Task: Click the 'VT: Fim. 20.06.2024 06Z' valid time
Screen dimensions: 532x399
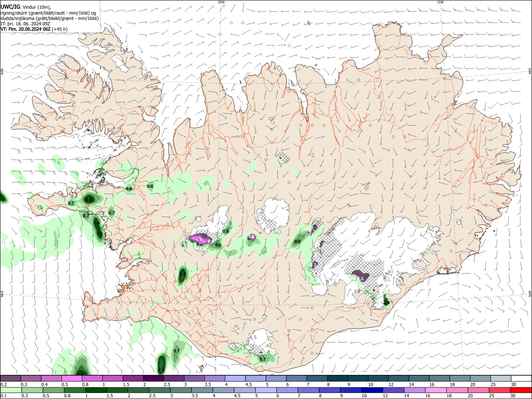Action: 25,29
